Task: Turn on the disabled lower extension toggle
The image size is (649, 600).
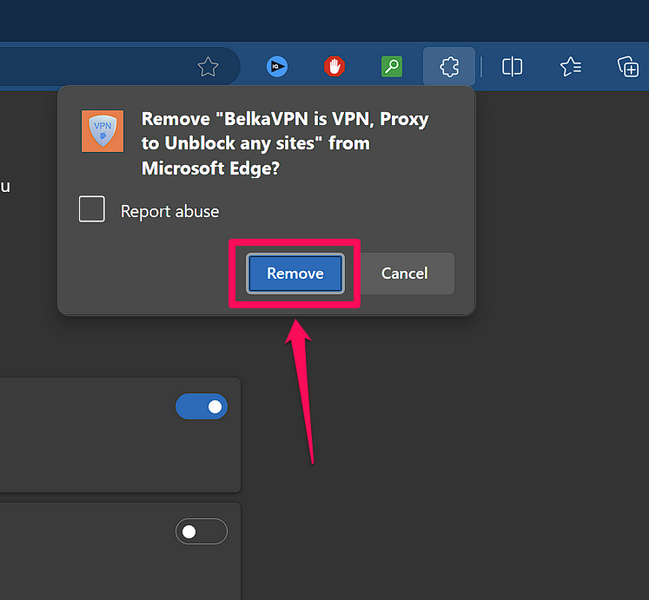Action: [x=202, y=531]
